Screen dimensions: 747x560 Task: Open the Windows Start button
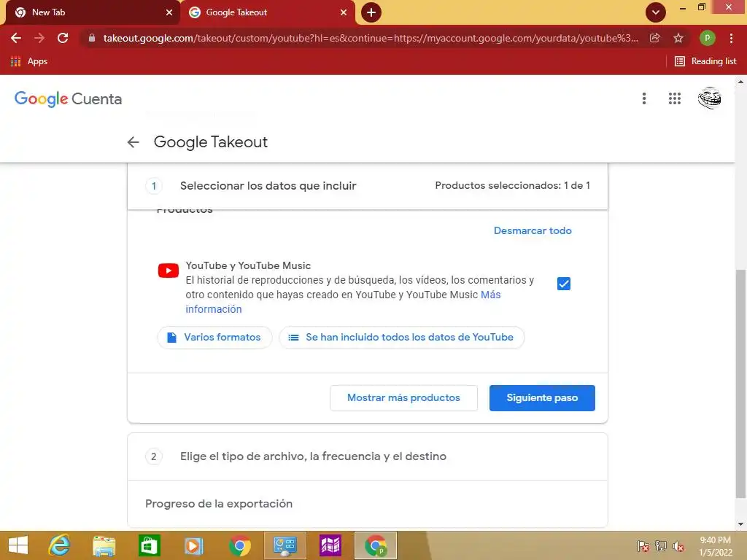(x=18, y=545)
